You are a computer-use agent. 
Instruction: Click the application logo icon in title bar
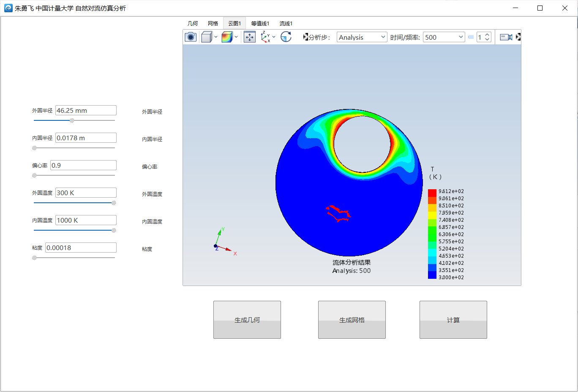tap(8, 8)
